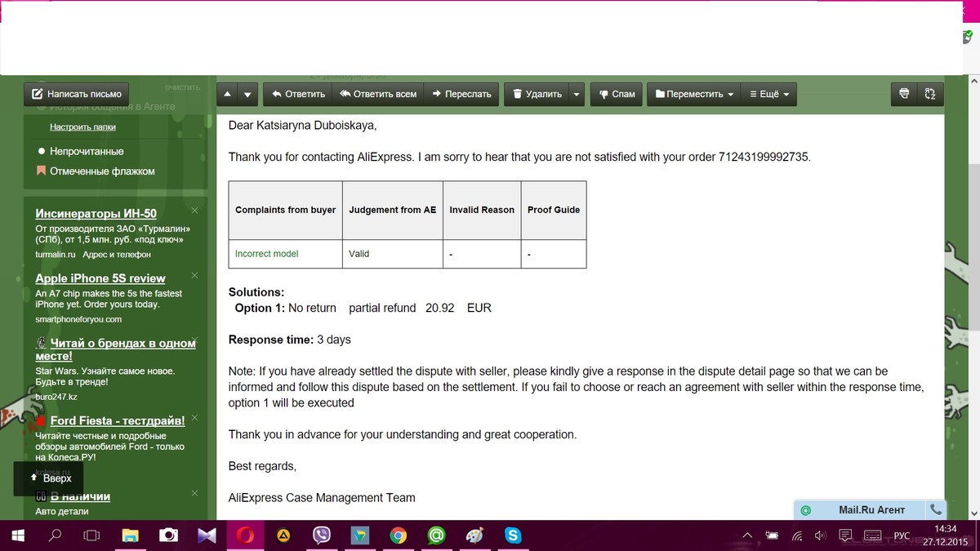Switch input language РУС
The image size is (980, 551).
point(902,535)
